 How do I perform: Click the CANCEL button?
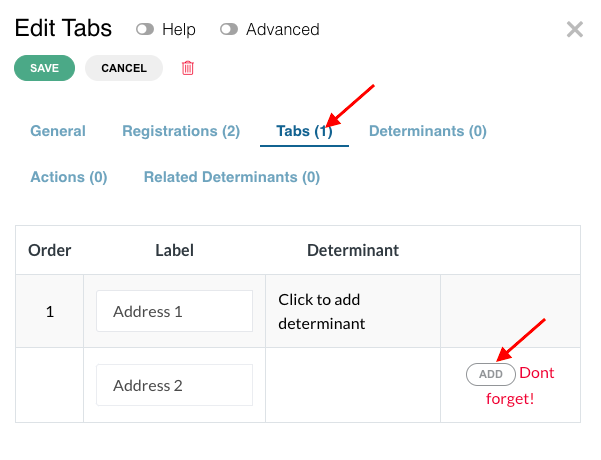[124, 68]
